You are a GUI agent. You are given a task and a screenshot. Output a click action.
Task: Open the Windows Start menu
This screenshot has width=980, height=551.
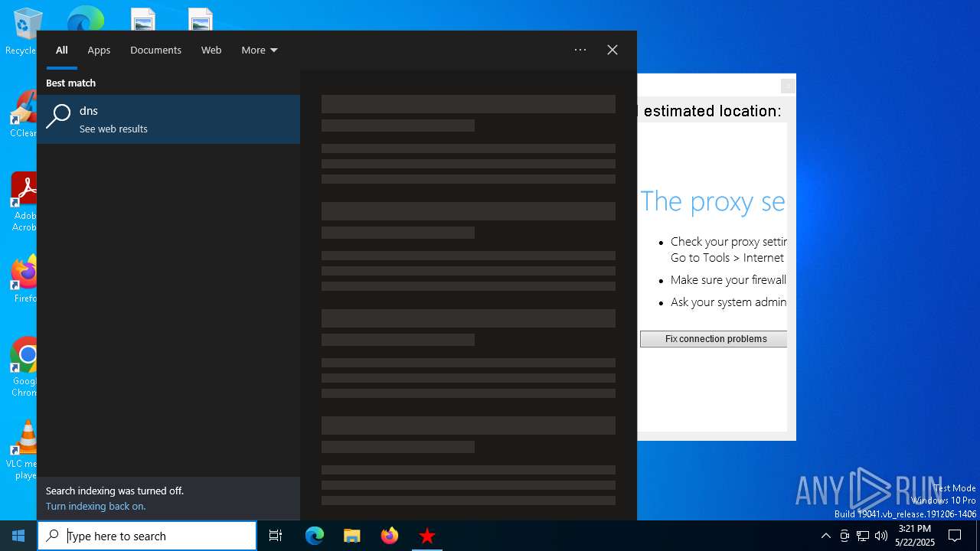coord(18,536)
